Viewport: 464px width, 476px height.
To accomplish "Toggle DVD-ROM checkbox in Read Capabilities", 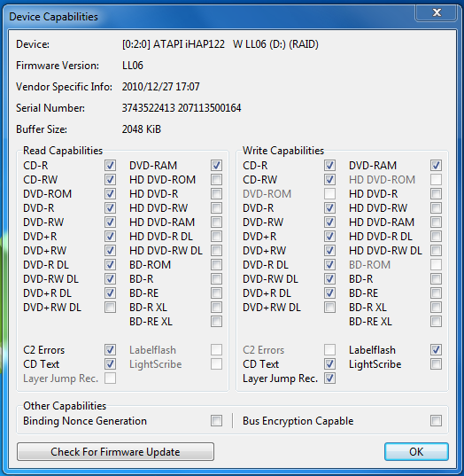I will click(110, 193).
